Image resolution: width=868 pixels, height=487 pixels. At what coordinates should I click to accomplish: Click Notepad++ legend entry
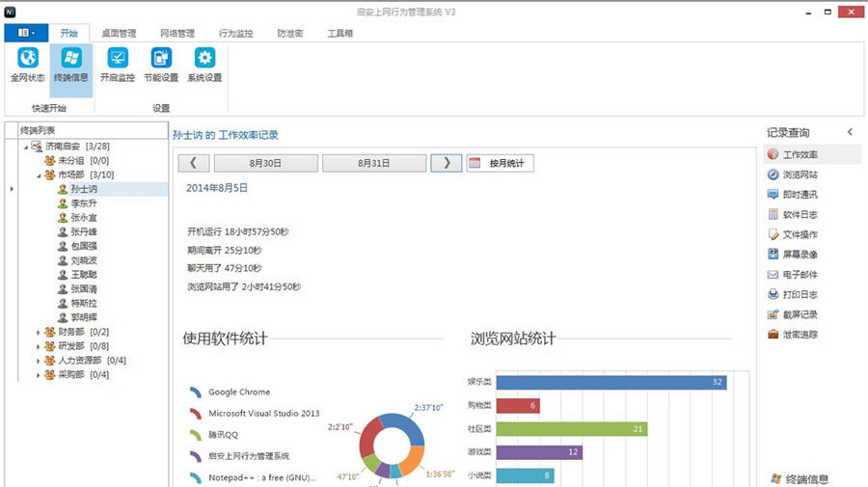coord(253,477)
